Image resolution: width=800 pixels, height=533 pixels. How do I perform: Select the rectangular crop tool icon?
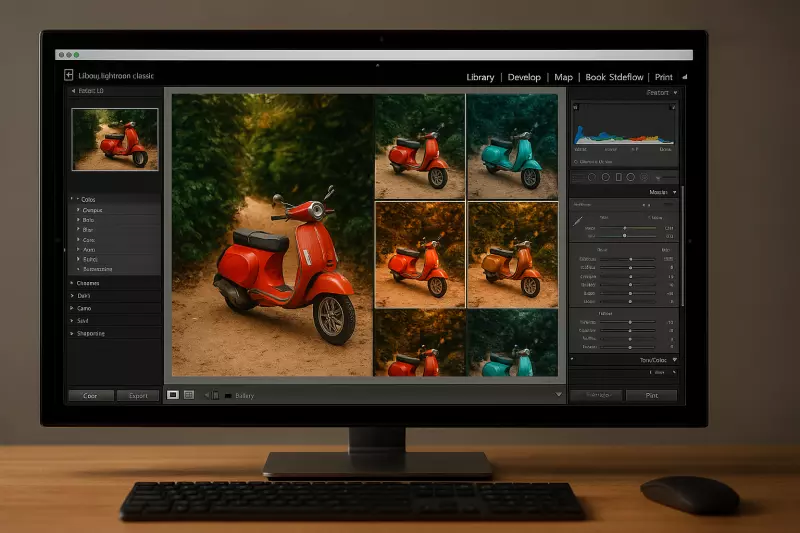pos(619,177)
